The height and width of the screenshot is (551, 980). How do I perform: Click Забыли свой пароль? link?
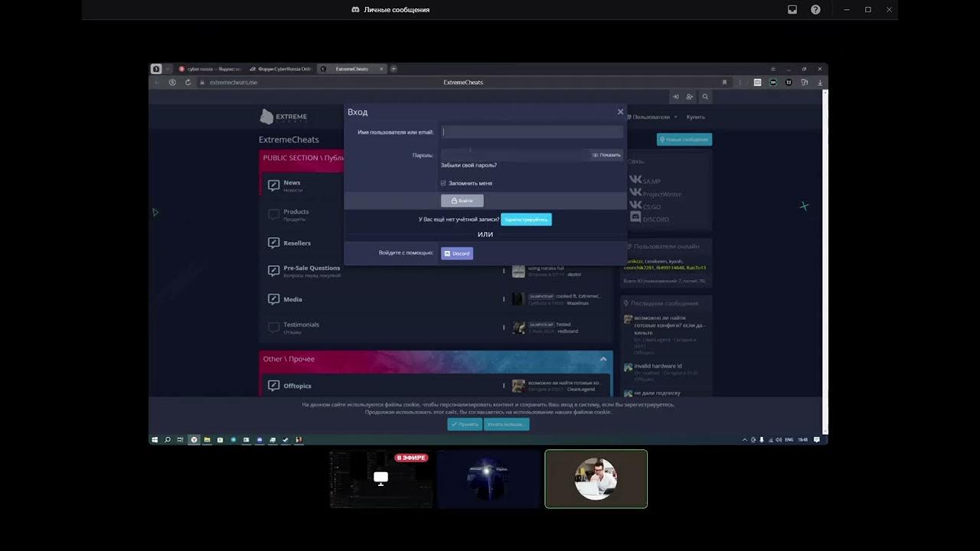(x=469, y=165)
